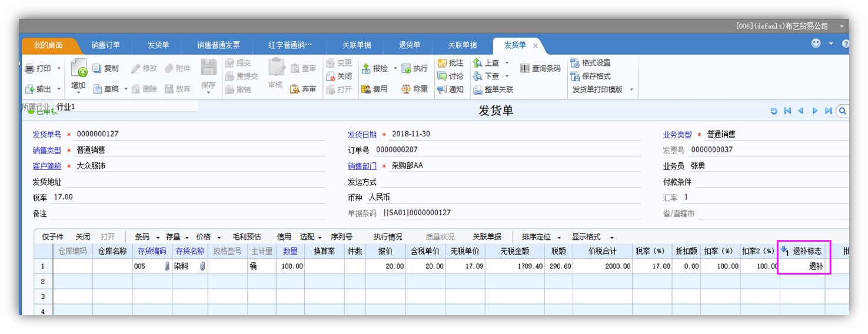Image resolution: width=868 pixels, height=334 pixels.
Task: Click the 格式设置 (format settings) button
Action: pos(591,63)
